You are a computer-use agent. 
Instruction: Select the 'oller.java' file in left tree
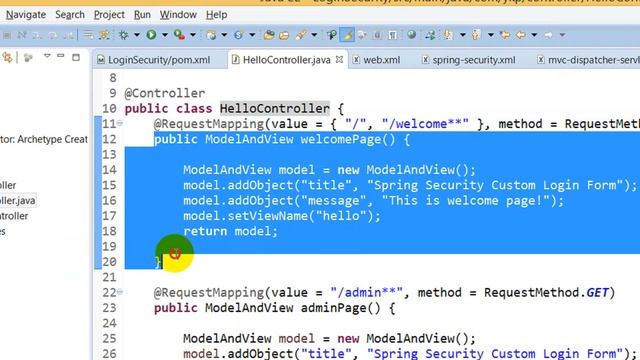(18, 200)
